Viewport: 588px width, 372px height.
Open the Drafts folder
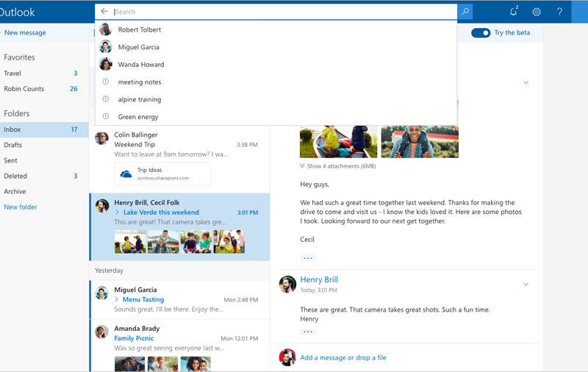click(13, 145)
